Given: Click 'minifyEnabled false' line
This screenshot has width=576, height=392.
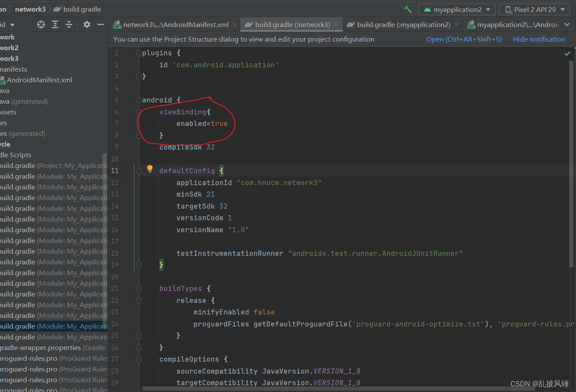Looking at the screenshot, I should point(234,312).
